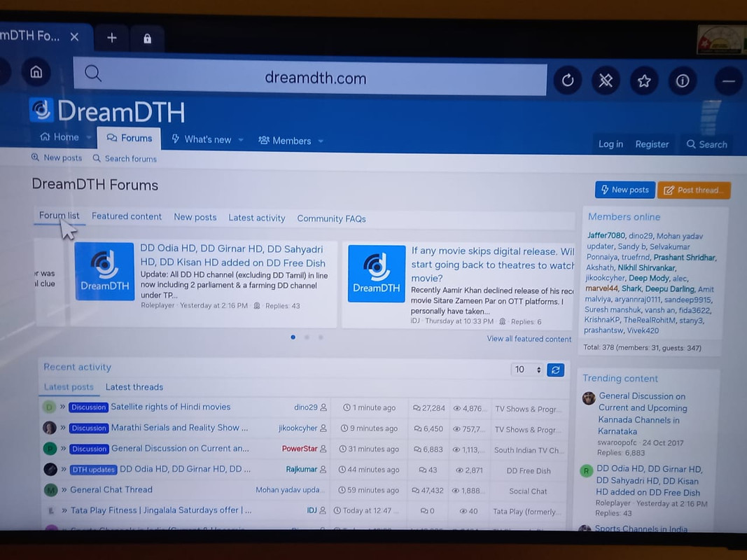
Task: Open PowerStar user profile link
Action: tap(299, 449)
